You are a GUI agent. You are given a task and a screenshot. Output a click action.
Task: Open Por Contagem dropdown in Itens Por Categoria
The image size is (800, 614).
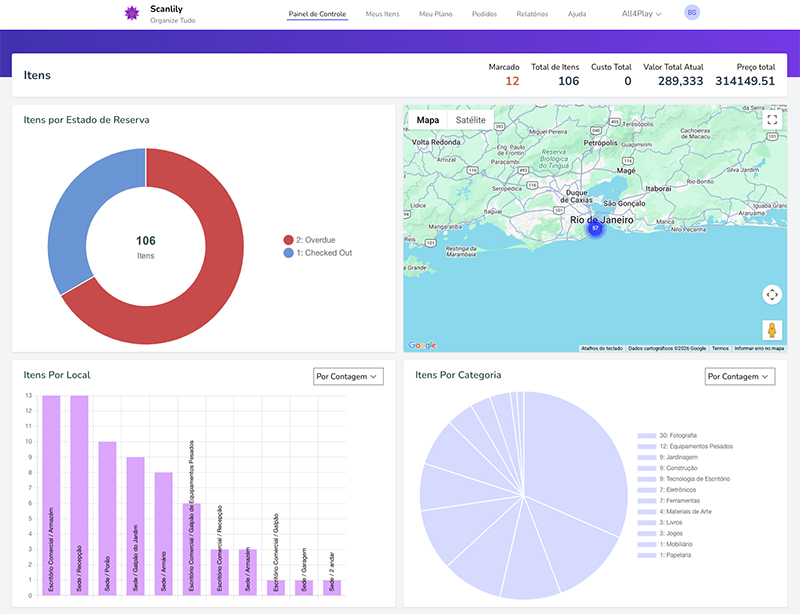tap(740, 376)
